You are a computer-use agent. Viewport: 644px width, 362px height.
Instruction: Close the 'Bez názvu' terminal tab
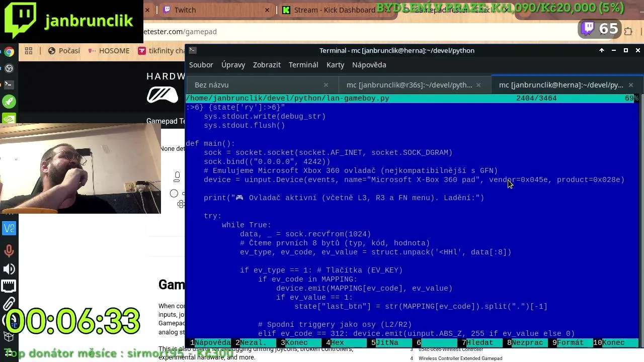pos(326,85)
